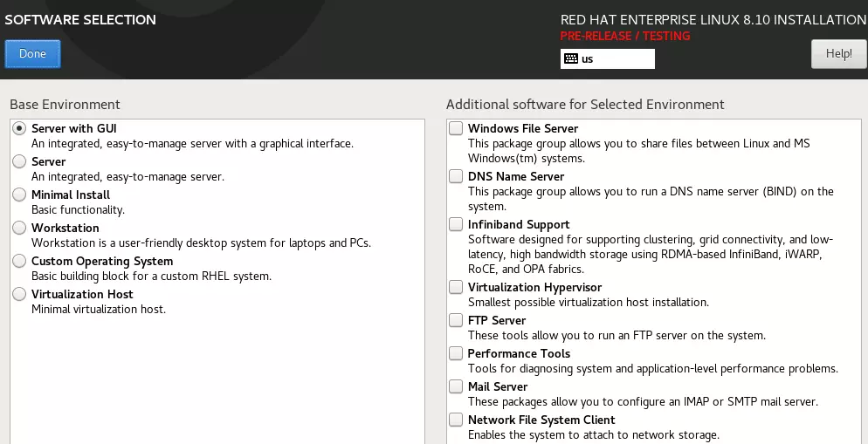This screenshot has height=444, width=868.
Task: Open the Help! button
Action: tap(837, 53)
